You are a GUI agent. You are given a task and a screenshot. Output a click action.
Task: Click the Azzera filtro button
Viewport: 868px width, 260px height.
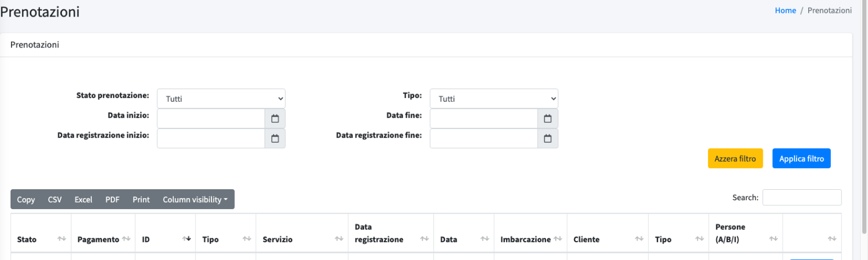(x=735, y=158)
